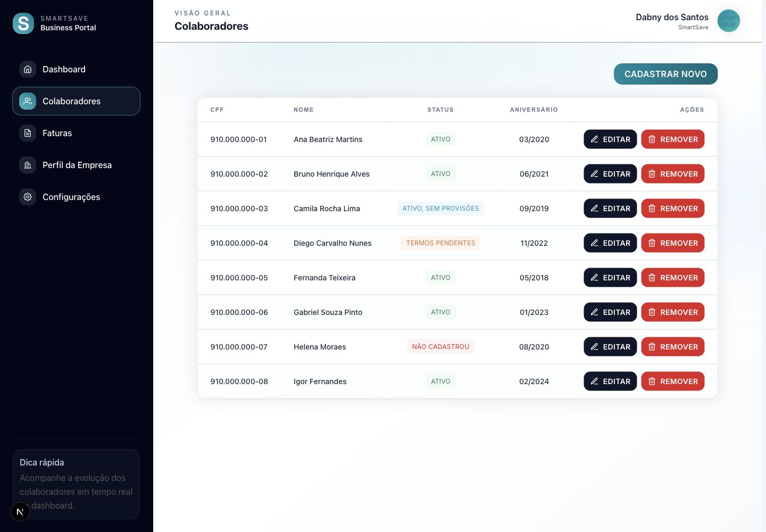Click the birthday value 11/2022
Screen dimensions: 766x532
coord(534,243)
